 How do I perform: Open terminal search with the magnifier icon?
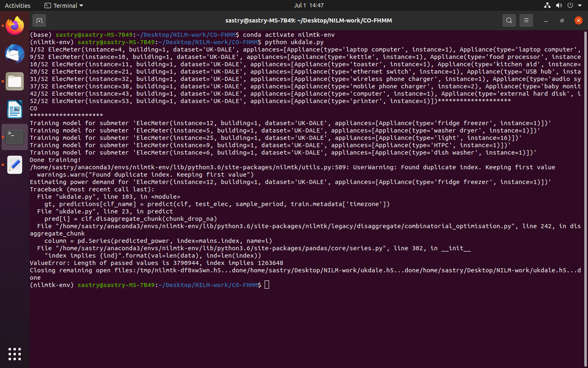click(x=509, y=20)
